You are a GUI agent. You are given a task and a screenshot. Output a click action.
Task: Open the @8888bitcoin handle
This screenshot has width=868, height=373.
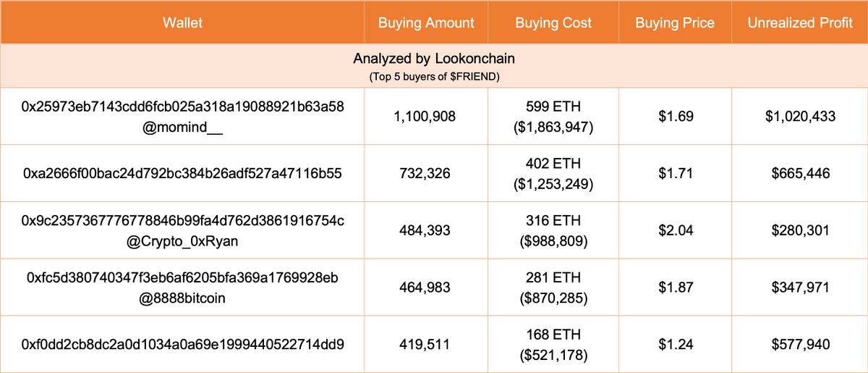click(183, 296)
